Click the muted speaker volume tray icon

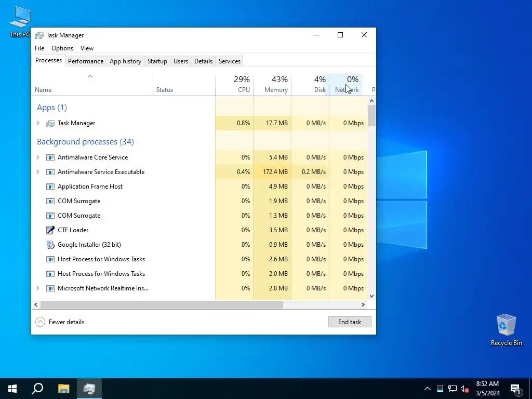point(465,389)
